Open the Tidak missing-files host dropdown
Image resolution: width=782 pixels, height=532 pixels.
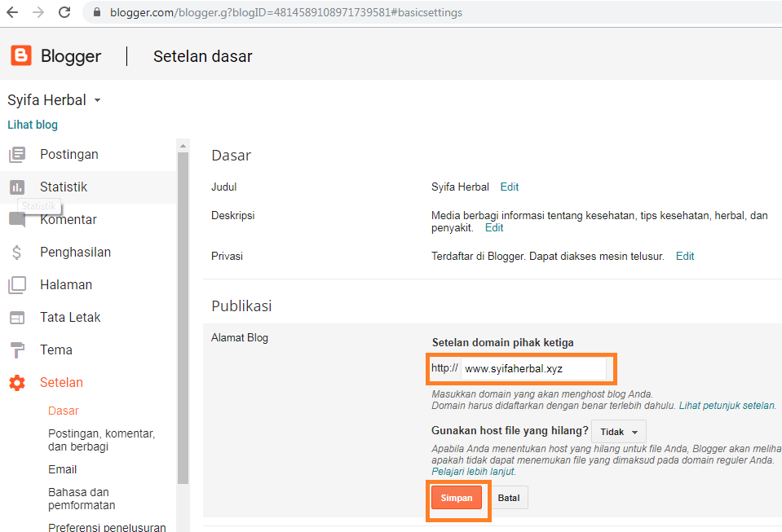pos(619,432)
